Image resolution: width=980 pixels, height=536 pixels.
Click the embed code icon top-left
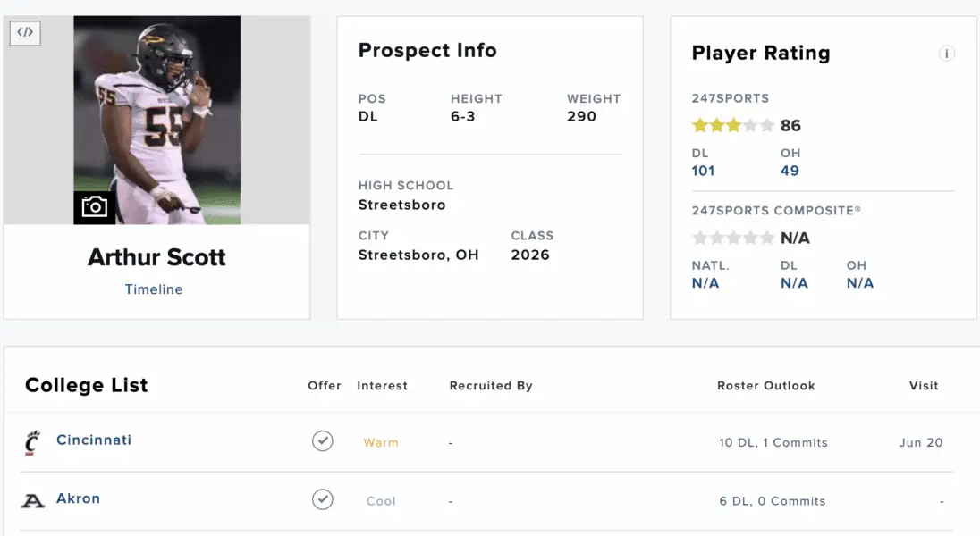[x=24, y=33]
